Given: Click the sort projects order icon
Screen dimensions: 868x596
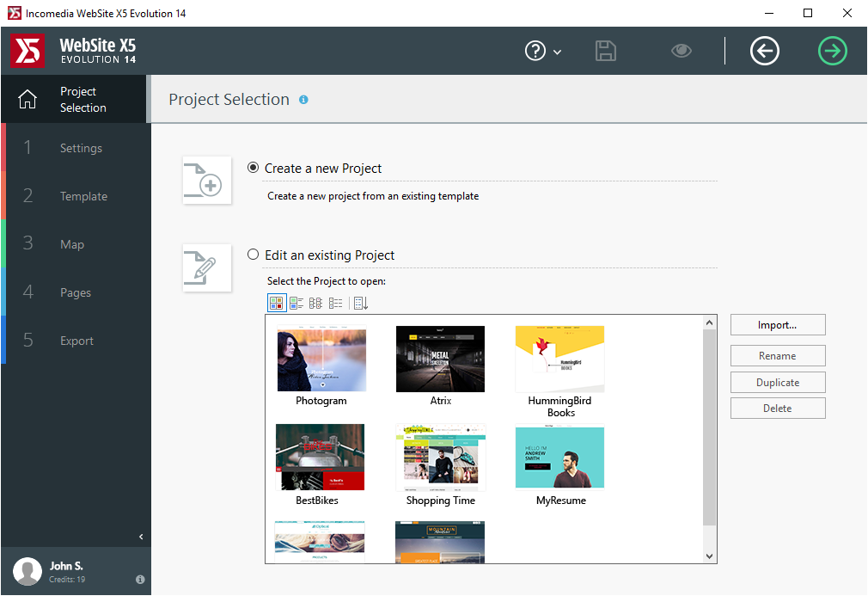Looking at the screenshot, I should [360, 303].
